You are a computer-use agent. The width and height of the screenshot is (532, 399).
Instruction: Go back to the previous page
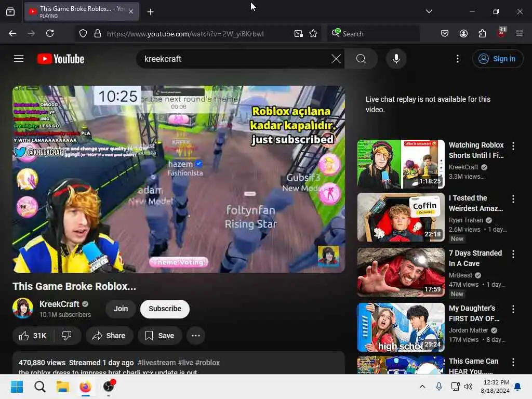[12, 33]
